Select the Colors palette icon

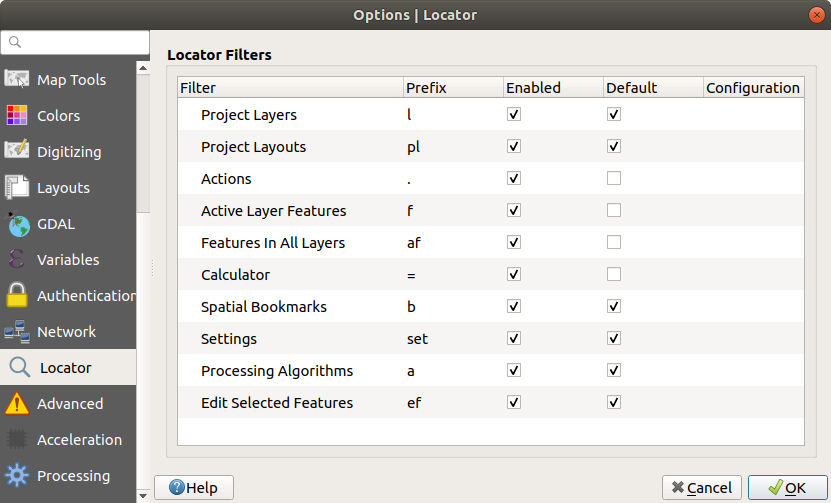[x=17, y=116]
